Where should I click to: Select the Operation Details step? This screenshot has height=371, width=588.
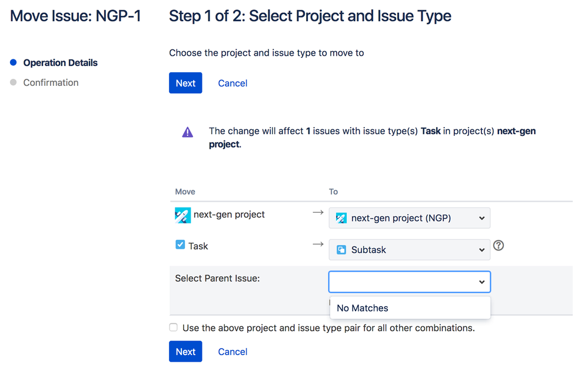click(60, 63)
